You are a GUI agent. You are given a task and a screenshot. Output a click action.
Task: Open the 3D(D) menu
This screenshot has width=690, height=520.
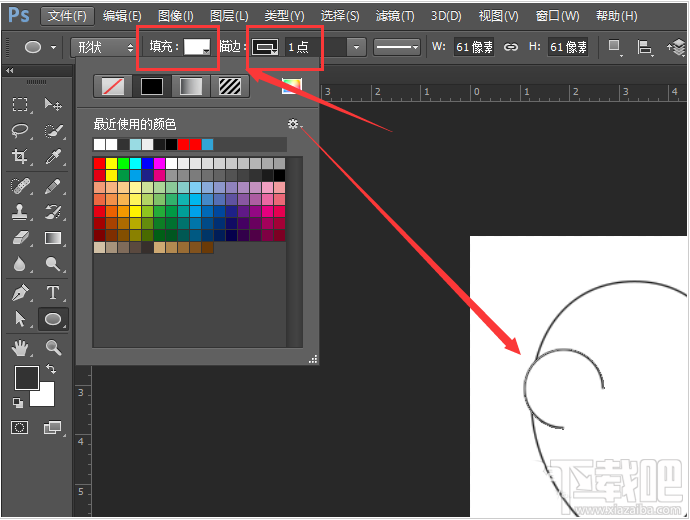point(446,16)
